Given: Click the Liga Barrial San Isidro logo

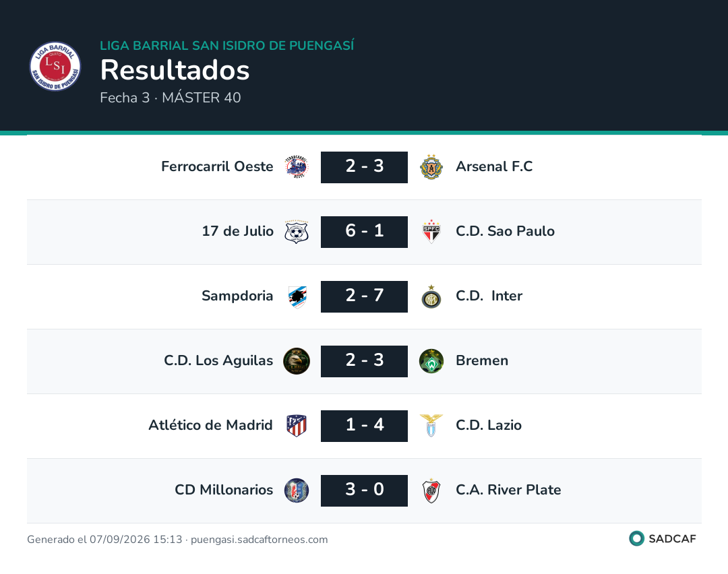Looking at the screenshot, I should [55, 66].
